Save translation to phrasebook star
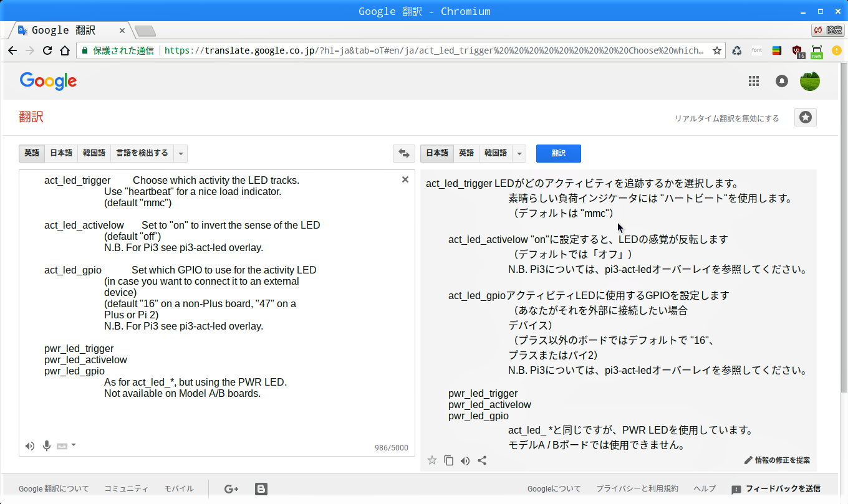This screenshot has height=504, width=848. tap(432, 460)
